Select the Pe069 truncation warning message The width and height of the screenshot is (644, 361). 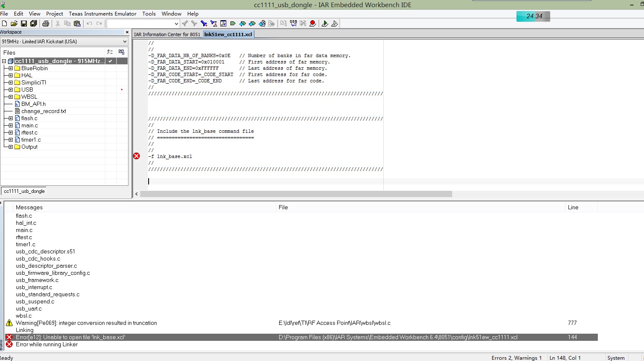pyautogui.click(x=86, y=323)
